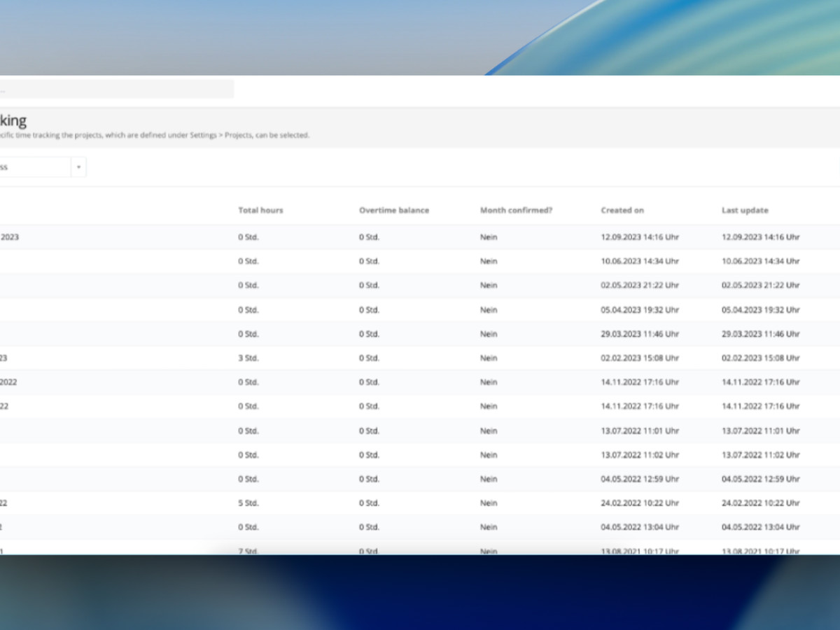The height and width of the screenshot is (630, 840).
Task: Click Last update date 12.09.2023 14:16 Uhr
Action: (x=761, y=237)
